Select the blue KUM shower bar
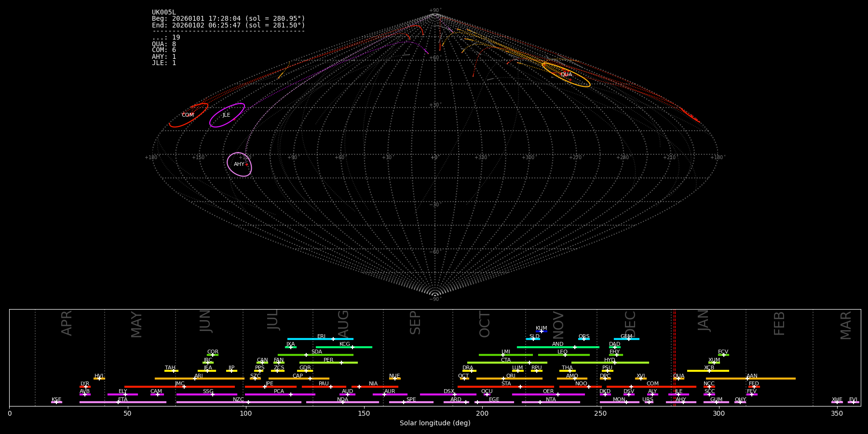This screenshot has height=434, width=868. click(x=541, y=331)
